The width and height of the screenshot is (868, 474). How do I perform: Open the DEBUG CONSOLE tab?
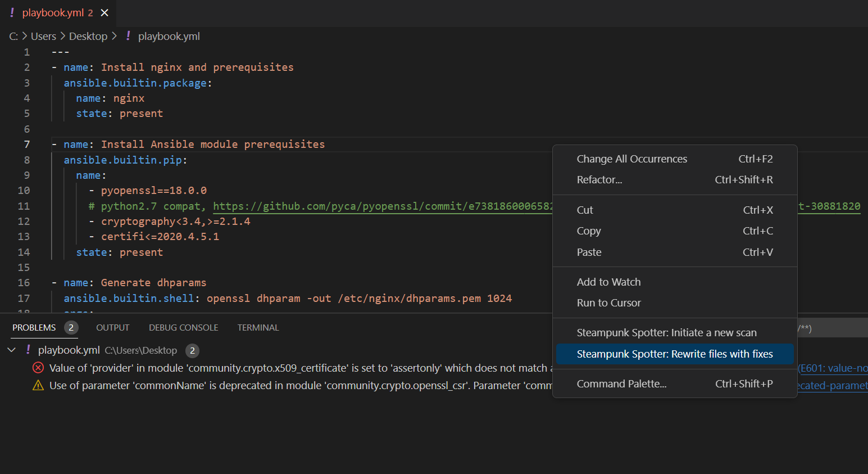point(183,327)
